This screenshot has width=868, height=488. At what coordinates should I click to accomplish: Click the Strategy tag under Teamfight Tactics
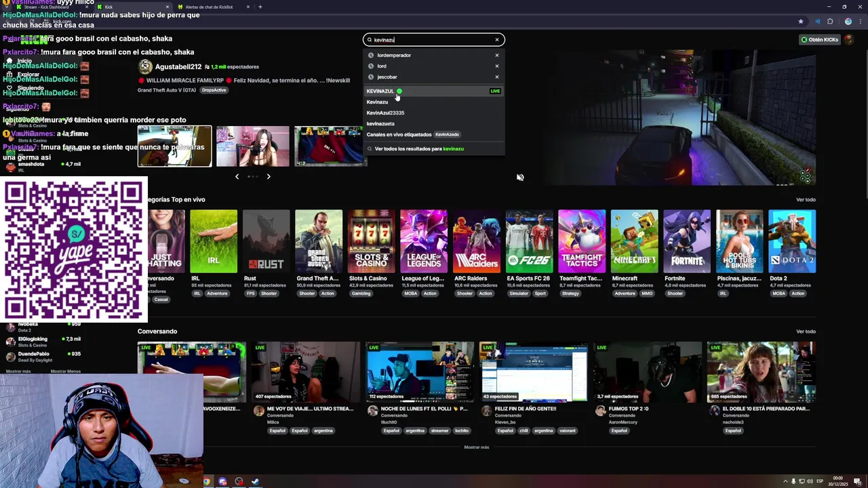pyautogui.click(x=570, y=293)
